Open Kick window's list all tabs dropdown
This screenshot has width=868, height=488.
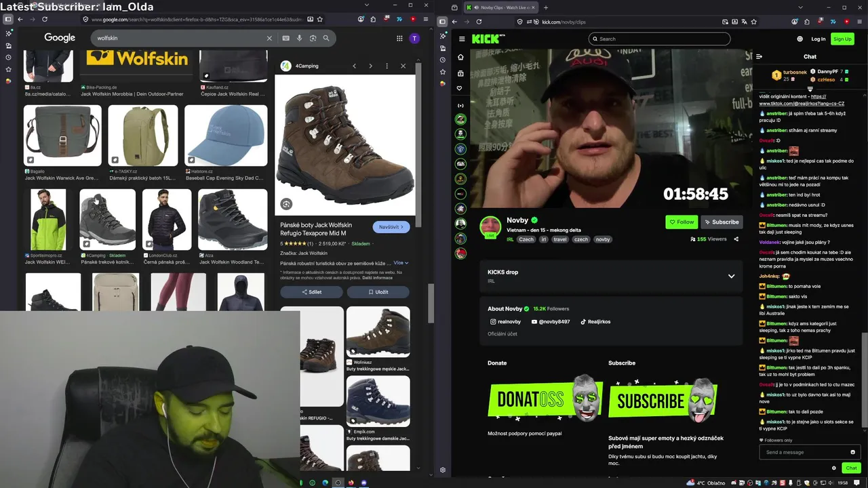[x=801, y=7]
